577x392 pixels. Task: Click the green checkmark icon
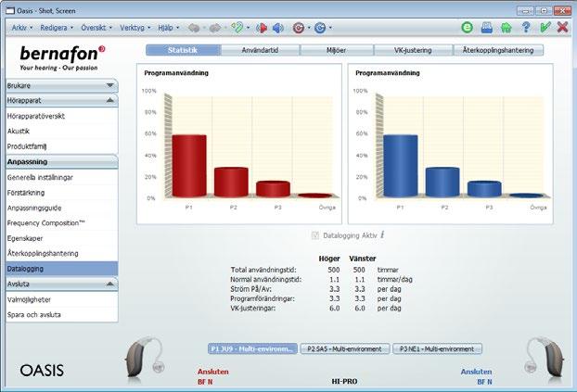(x=545, y=27)
